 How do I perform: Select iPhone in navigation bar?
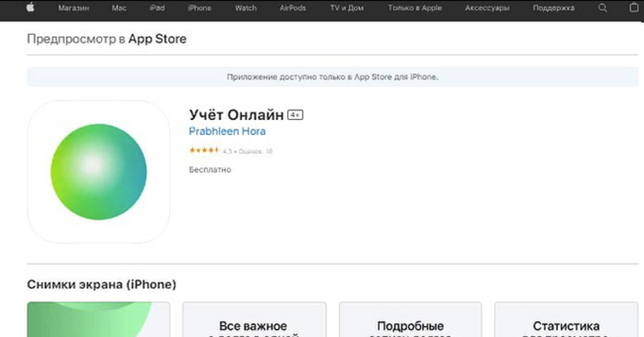click(200, 8)
